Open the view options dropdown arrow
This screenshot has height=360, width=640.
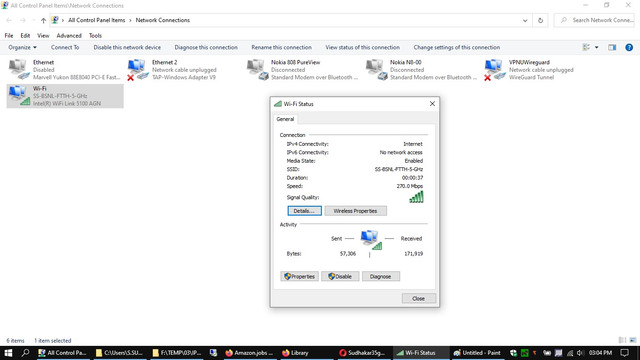(596, 47)
